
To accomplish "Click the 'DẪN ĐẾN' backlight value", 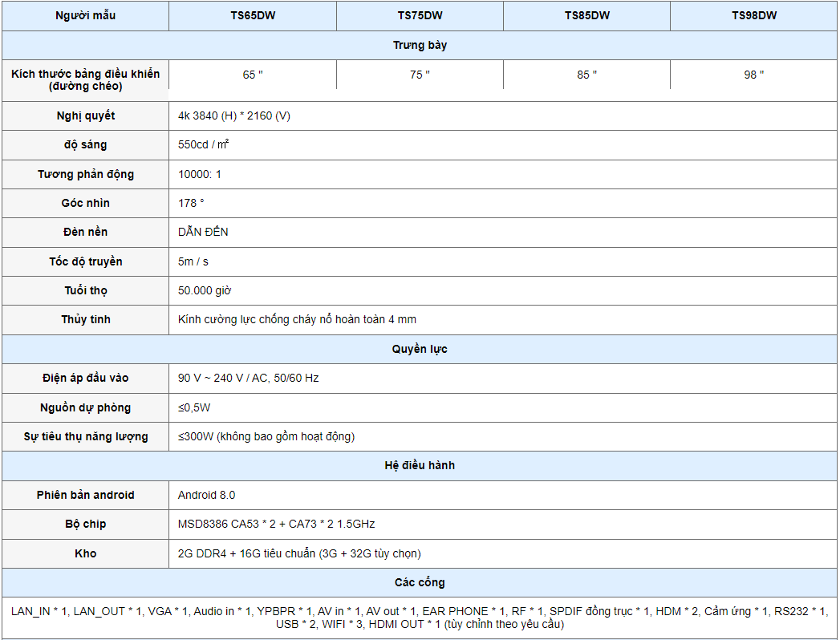I will tap(203, 232).
